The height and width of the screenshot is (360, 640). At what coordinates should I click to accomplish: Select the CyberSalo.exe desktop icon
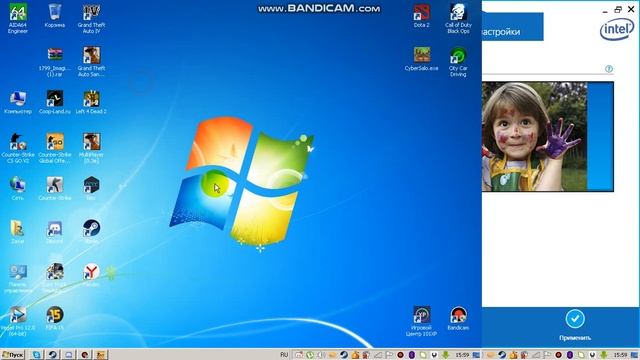(422, 59)
